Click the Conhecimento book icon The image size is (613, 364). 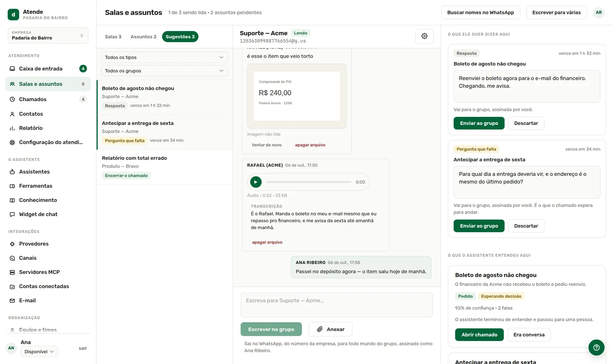12,200
